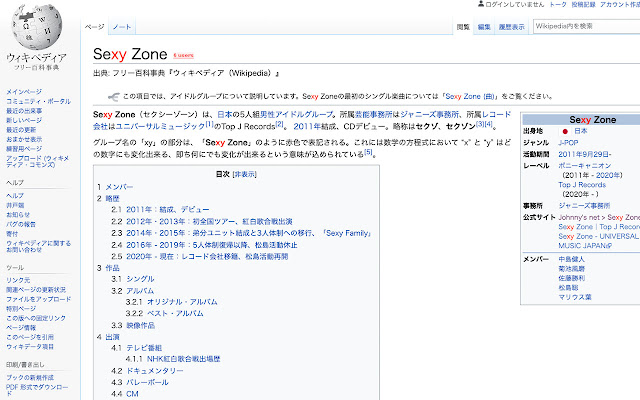Screen dimensions: 640x400
Task: Open the トーク link at top
Action: pyautogui.click(x=558, y=4)
